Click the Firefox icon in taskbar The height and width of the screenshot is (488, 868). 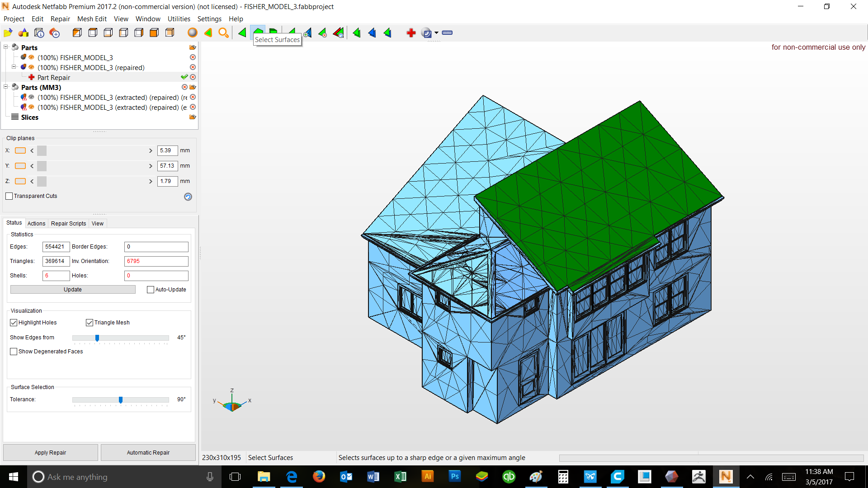[319, 477]
